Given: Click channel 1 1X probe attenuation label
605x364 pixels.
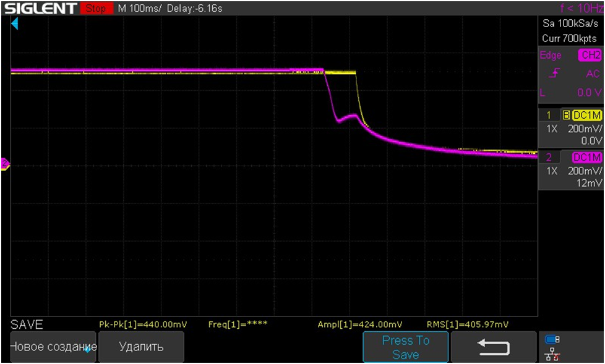Looking at the screenshot, I should pyautogui.click(x=552, y=129).
